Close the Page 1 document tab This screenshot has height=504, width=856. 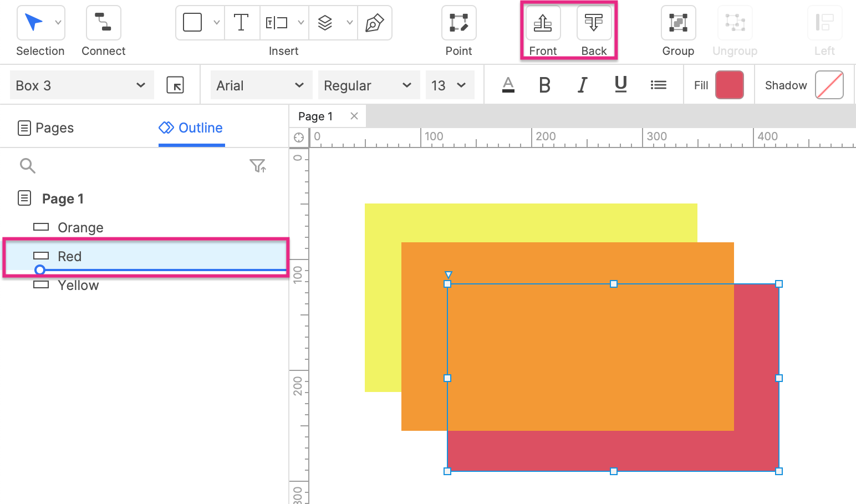pos(354,116)
